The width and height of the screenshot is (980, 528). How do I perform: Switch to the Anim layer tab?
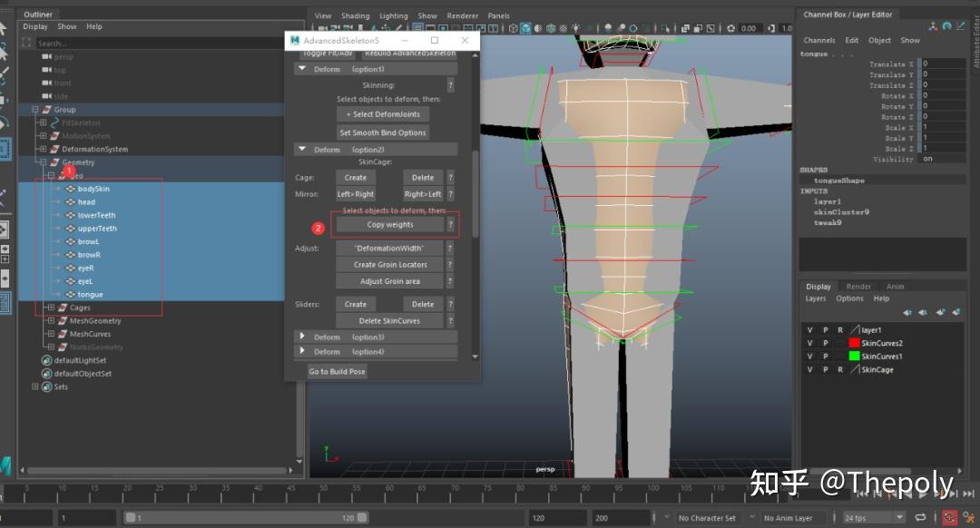pyautogui.click(x=895, y=287)
